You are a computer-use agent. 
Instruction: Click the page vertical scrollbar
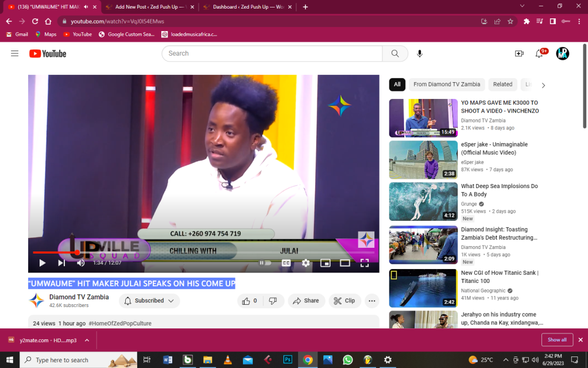[585, 86]
